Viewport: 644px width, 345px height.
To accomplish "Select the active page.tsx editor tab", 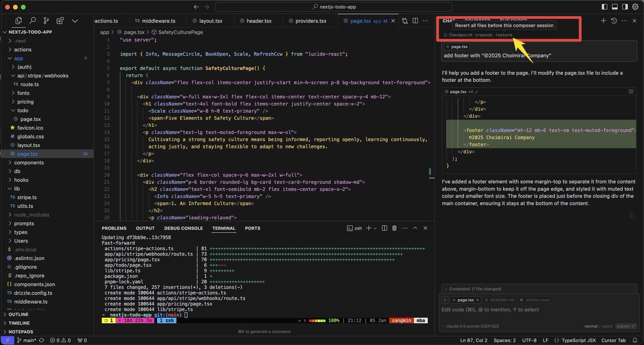I will coord(367,21).
